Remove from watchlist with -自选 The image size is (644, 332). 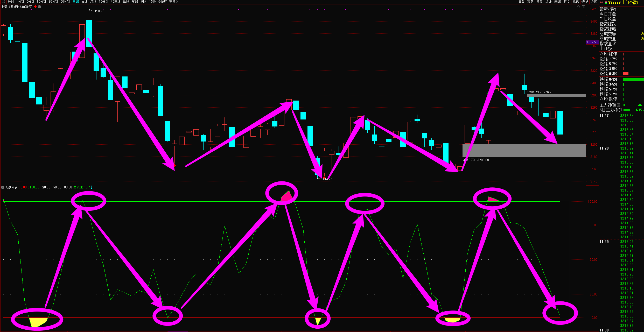coord(585,2)
